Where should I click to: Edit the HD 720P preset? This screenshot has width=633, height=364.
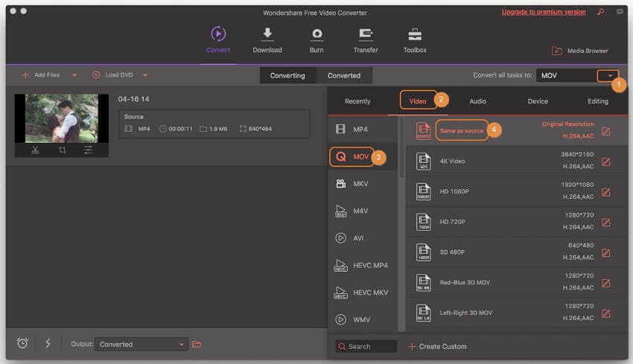point(606,223)
